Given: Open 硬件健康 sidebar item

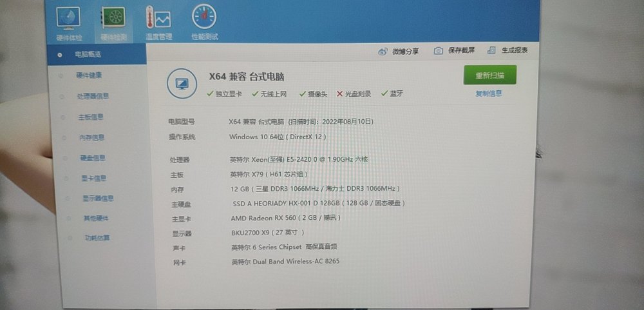Looking at the screenshot, I should (89, 75).
